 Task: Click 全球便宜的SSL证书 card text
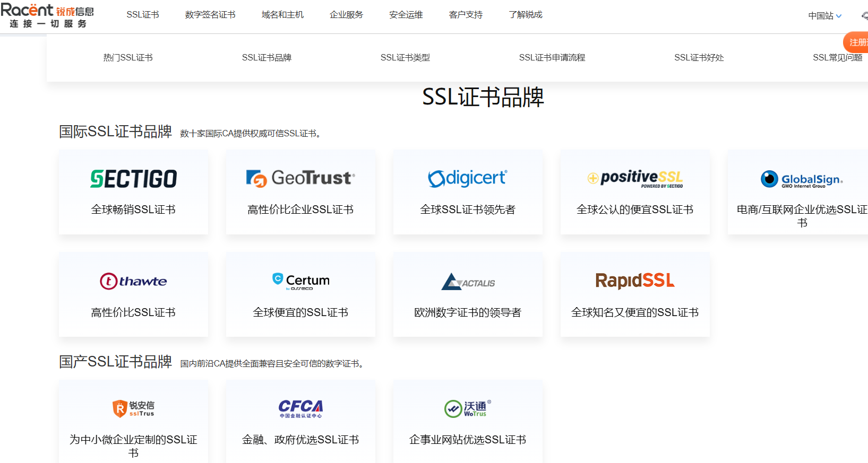(x=300, y=312)
